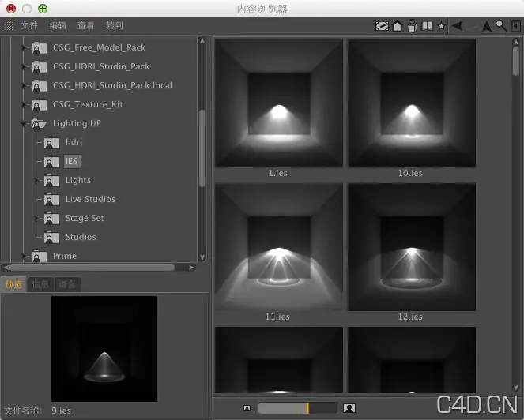
Task: Toggle the view mode eye icon
Action: click(382, 26)
